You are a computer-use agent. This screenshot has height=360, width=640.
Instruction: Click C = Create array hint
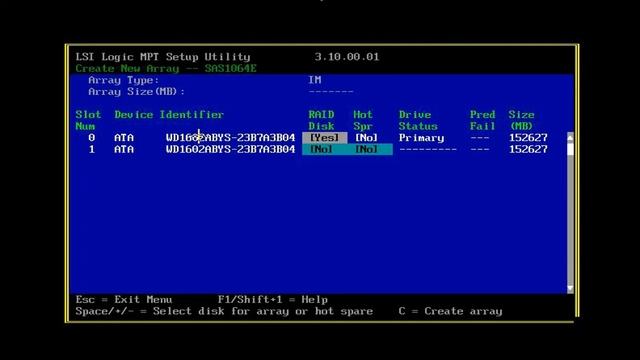[x=451, y=311]
